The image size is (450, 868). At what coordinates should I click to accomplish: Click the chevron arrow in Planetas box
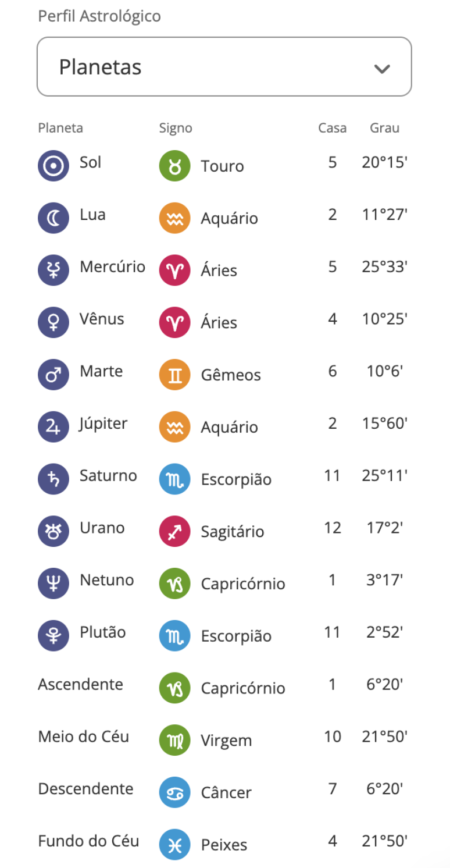(381, 69)
